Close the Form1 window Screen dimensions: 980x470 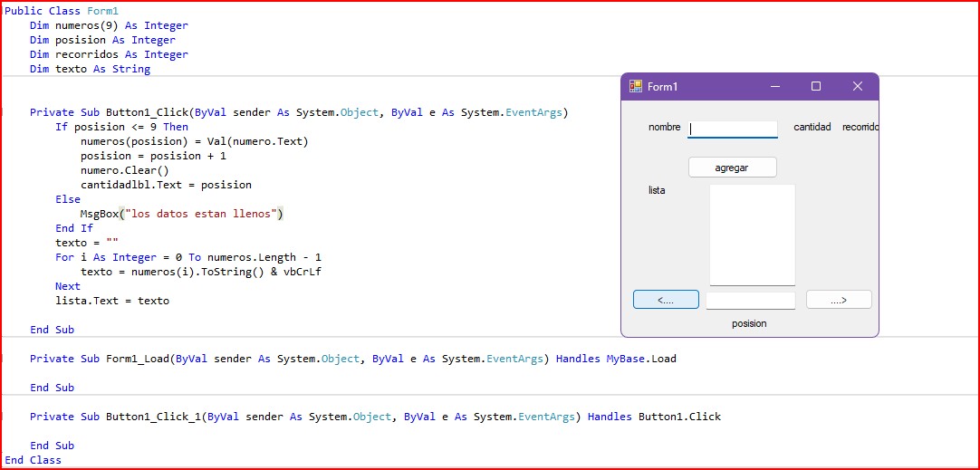[858, 86]
